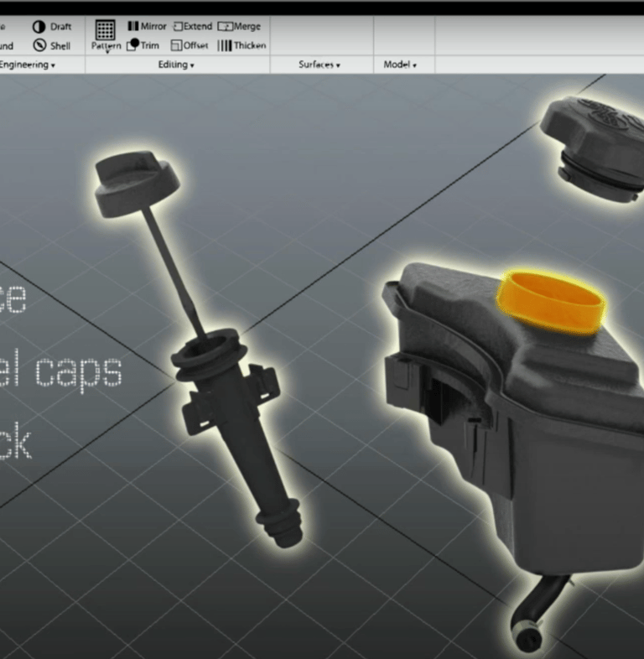
Task: Click the Extend tool icon
Action: (179, 27)
